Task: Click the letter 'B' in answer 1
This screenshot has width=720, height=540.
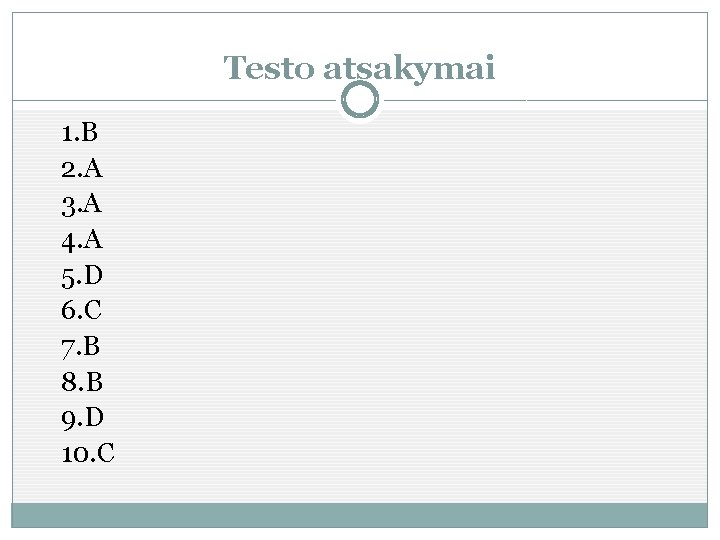Action: pyautogui.click(x=90, y=132)
